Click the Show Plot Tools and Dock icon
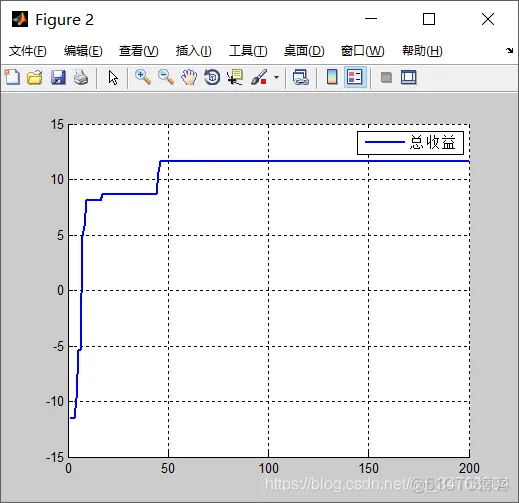The height and width of the screenshot is (503, 519). tap(409, 77)
